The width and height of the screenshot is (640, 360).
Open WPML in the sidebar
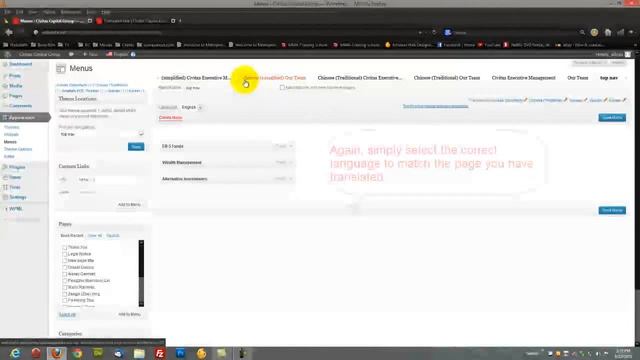[16, 209]
